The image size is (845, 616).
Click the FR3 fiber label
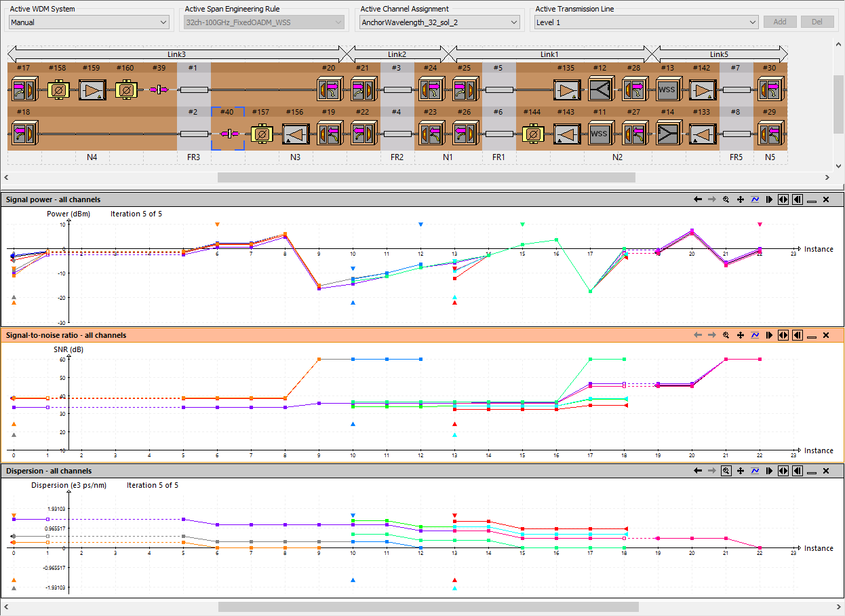[193, 157]
